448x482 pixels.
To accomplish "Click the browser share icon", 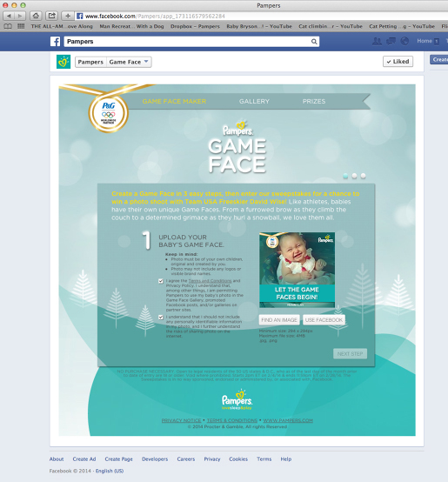I will (x=51, y=16).
